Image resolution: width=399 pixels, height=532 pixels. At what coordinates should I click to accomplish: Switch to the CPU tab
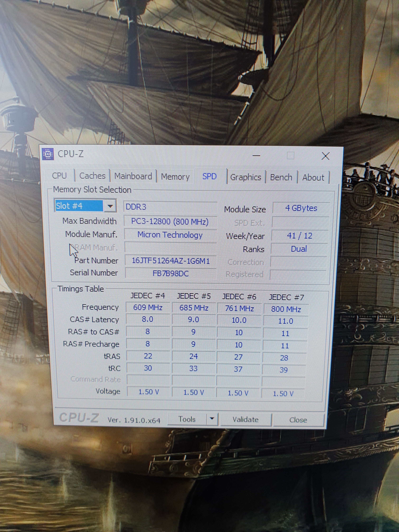59,176
